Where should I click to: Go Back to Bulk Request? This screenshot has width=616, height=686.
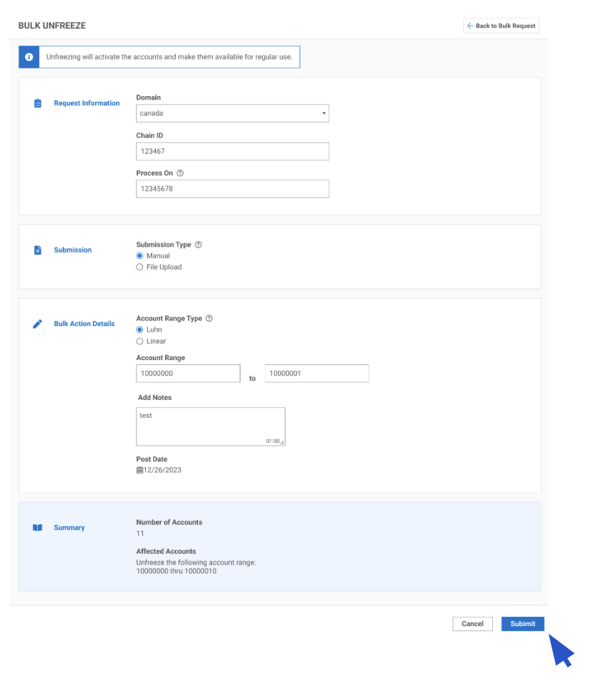[501, 26]
